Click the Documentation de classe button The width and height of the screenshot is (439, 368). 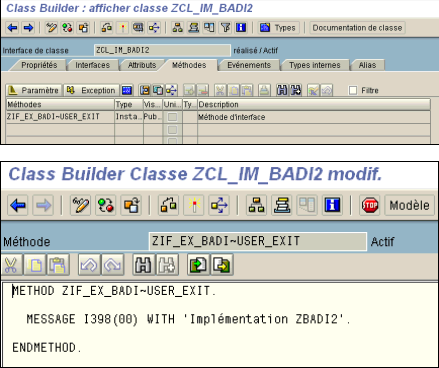click(x=357, y=28)
